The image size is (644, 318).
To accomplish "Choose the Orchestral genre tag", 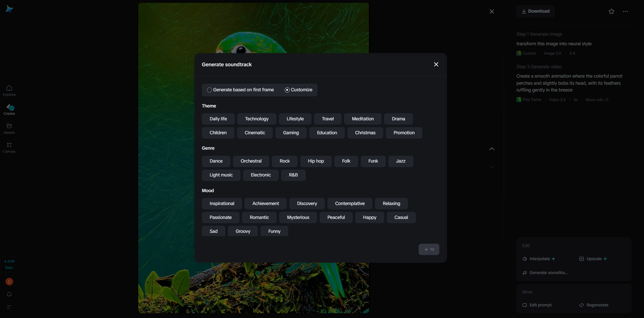I will [x=251, y=161].
